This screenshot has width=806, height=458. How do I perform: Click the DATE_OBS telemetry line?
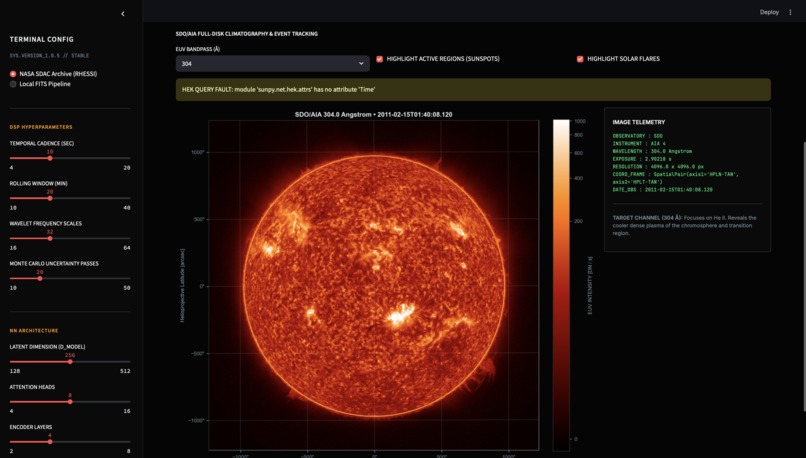(663, 190)
